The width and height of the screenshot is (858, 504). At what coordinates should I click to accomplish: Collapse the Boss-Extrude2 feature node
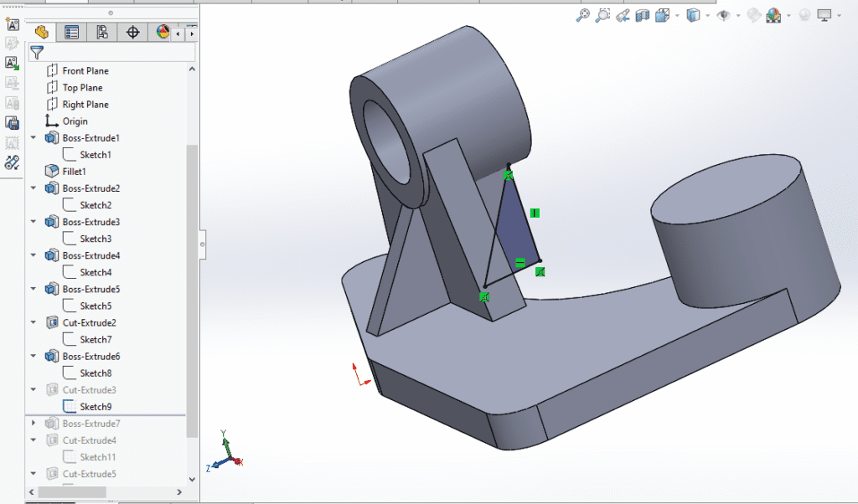pos(34,188)
